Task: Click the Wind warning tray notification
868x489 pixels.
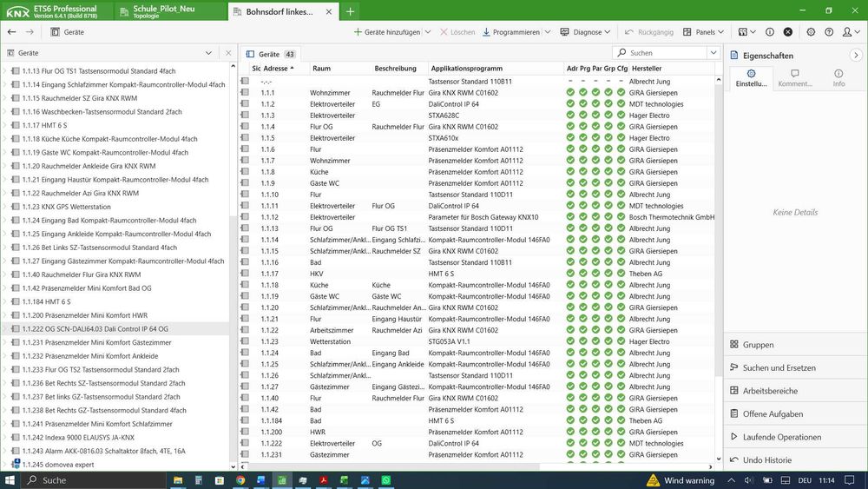Action: [x=681, y=480]
